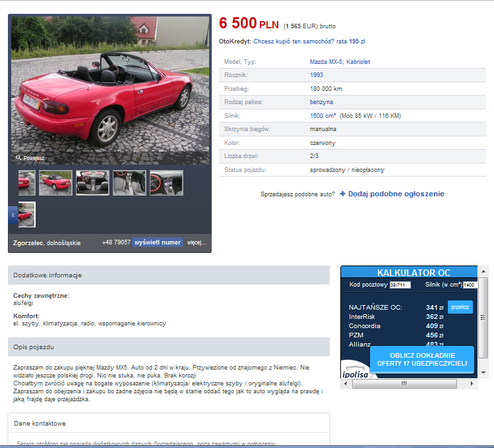Click the wyświetl numer button
This screenshot has width=494, height=448.
tap(158, 242)
